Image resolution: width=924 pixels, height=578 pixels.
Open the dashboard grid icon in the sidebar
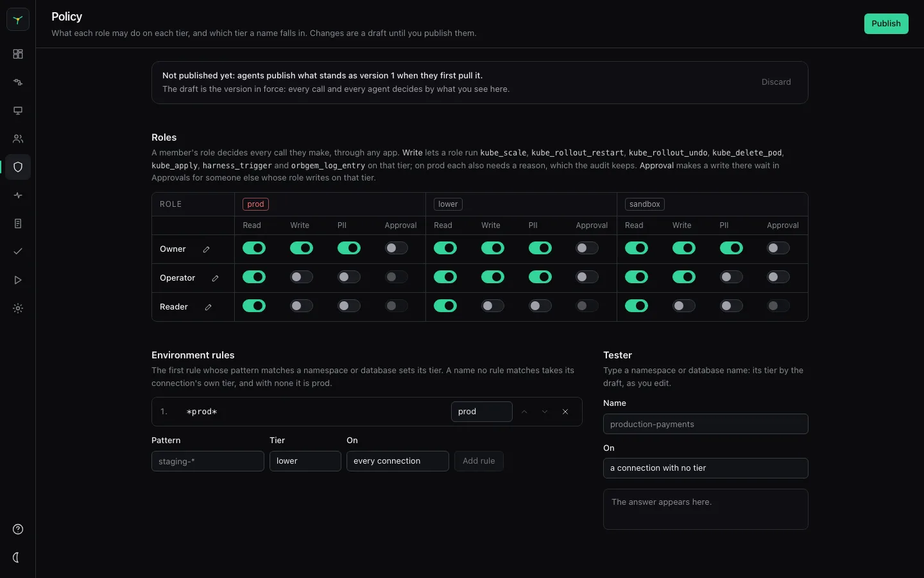[x=18, y=54]
